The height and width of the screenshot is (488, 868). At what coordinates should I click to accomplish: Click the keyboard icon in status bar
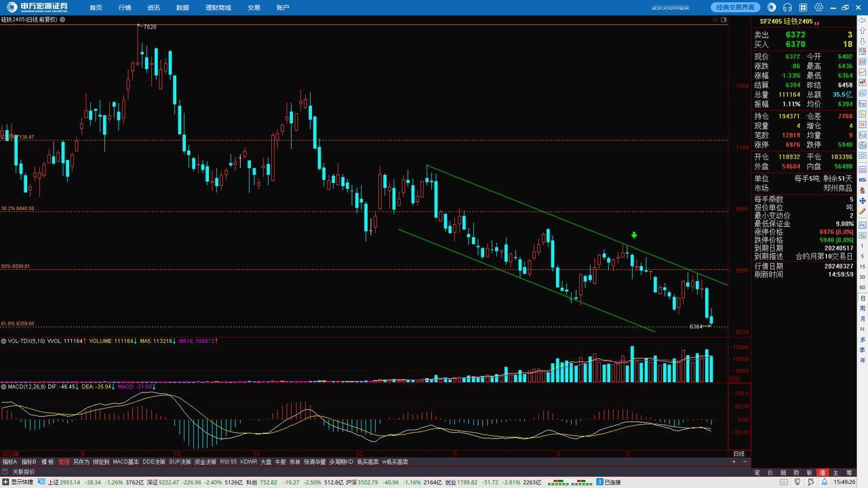784,482
